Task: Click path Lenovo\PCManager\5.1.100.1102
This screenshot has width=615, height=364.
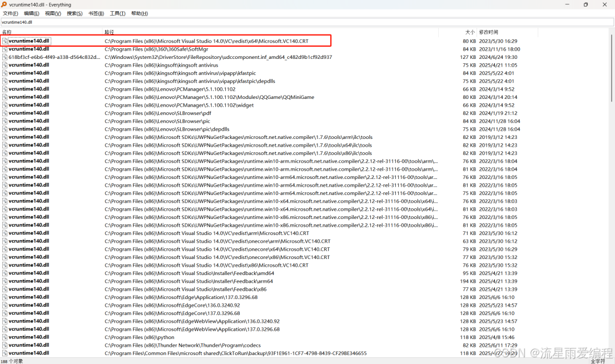Action: coord(170,89)
